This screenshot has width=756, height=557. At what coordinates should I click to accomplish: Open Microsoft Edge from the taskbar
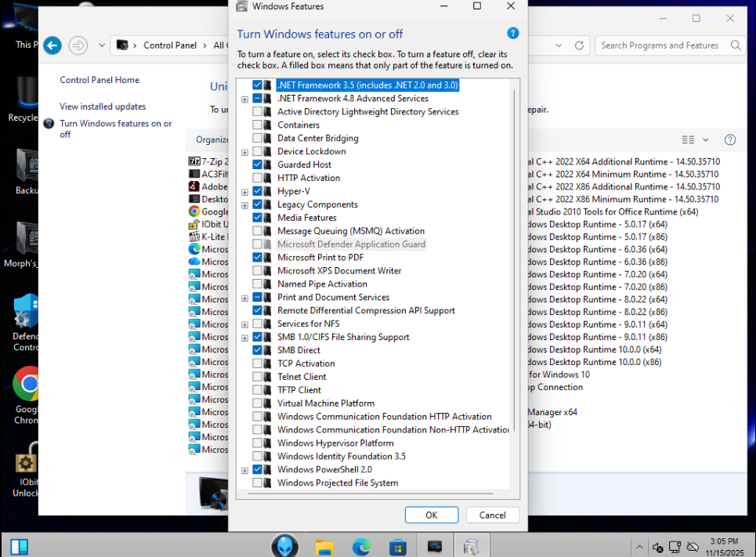tap(361, 546)
